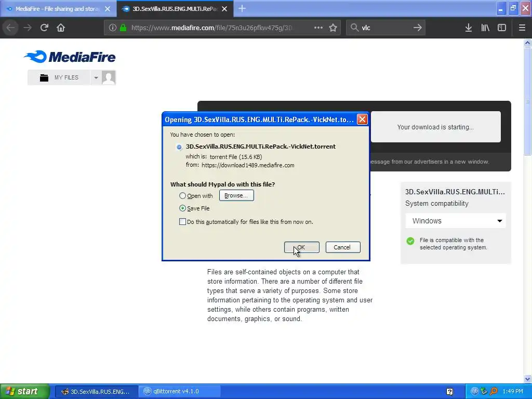
Task: Open the Downloads toolbar button
Action: point(469,28)
